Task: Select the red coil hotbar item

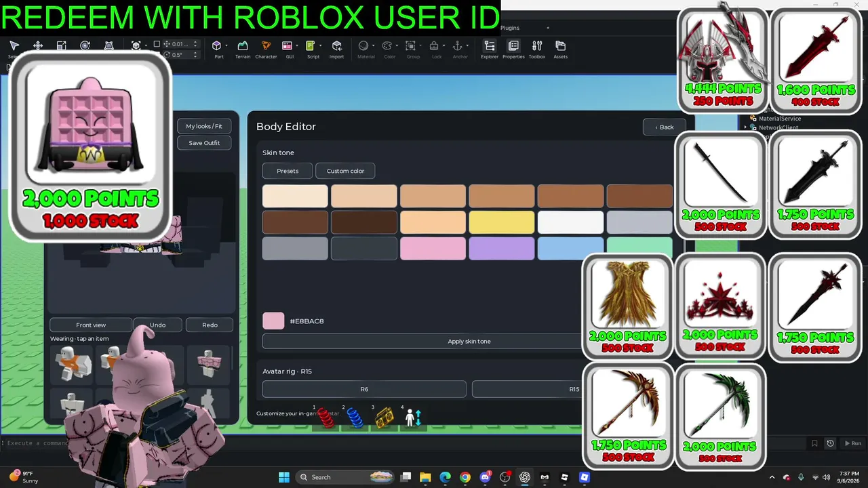Action: pyautogui.click(x=326, y=418)
